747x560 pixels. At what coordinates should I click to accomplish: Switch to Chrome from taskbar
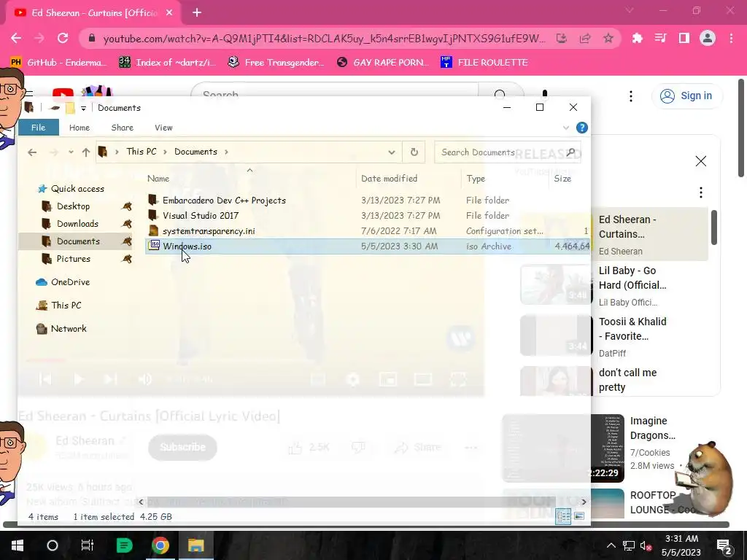coord(160,545)
